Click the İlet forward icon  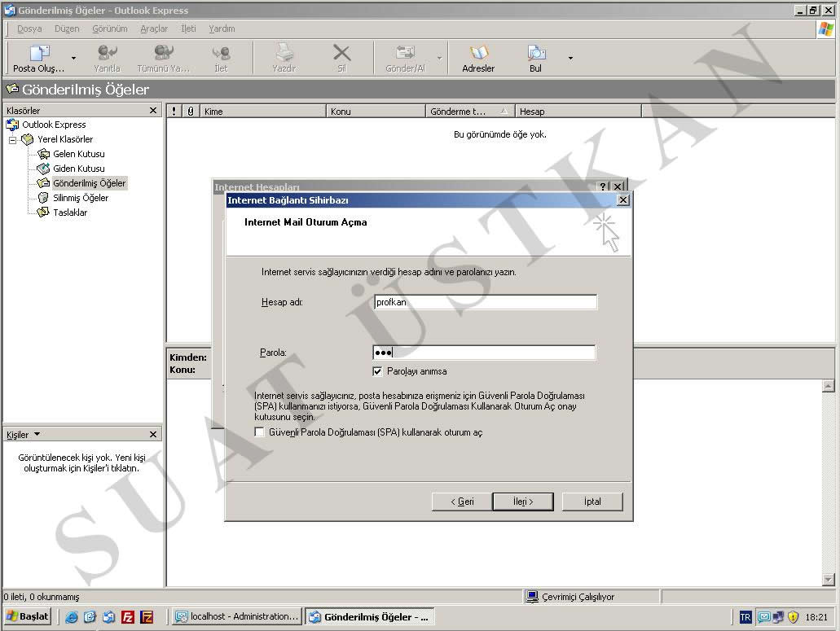tap(221, 58)
